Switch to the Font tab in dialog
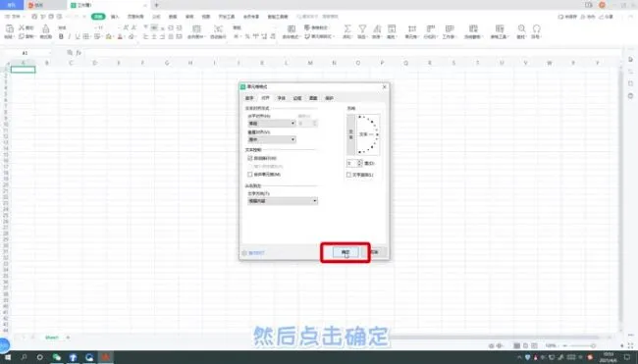Viewport: 638px width, 364px height. (281, 98)
